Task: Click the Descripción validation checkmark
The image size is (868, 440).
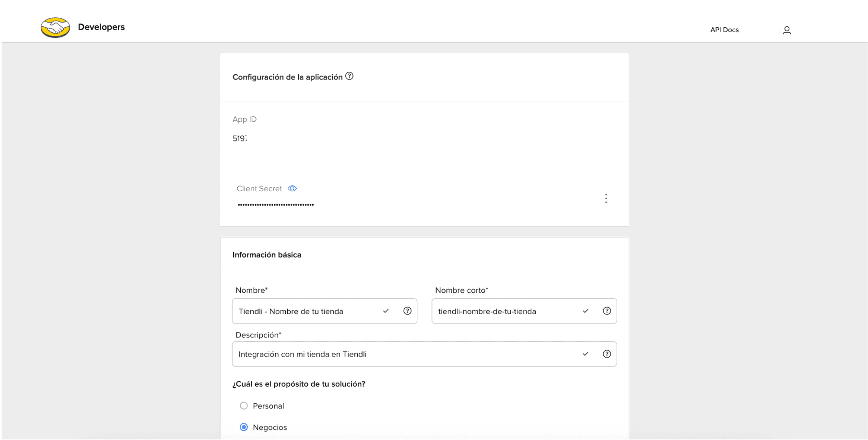Action: pos(585,354)
